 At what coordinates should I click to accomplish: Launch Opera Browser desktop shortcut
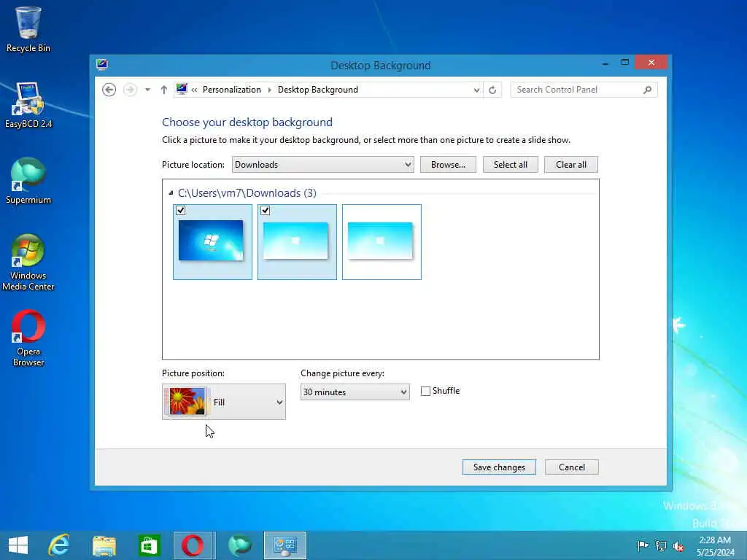(28, 338)
